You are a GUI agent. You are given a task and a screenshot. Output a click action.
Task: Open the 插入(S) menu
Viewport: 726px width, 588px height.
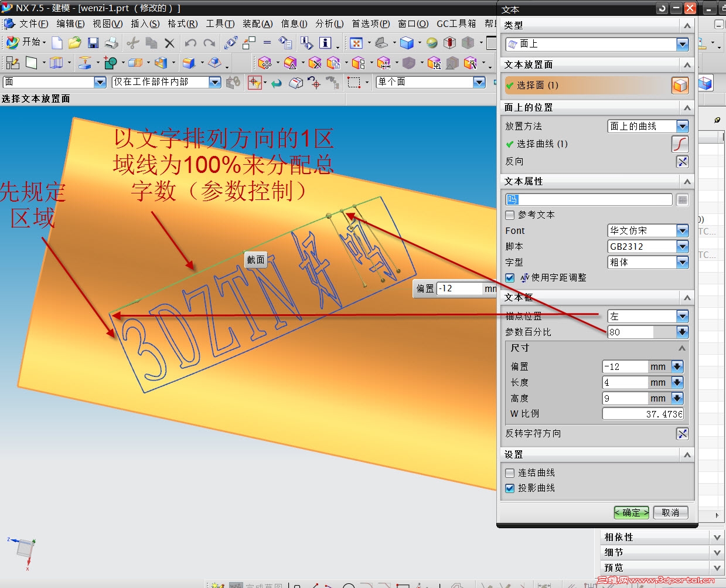pos(145,23)
